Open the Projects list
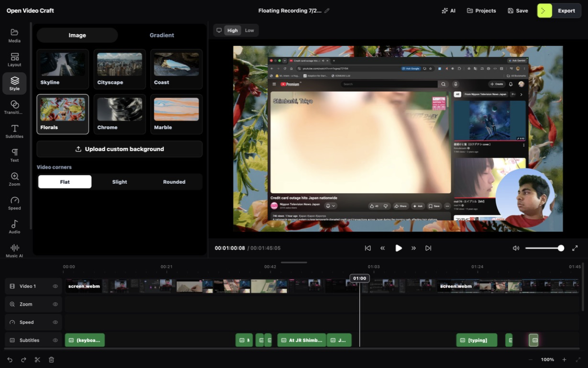 481,11
